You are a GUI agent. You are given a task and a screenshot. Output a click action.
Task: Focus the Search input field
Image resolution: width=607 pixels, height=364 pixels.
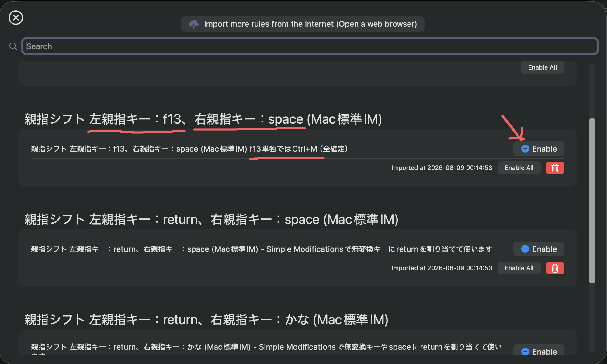310,46
